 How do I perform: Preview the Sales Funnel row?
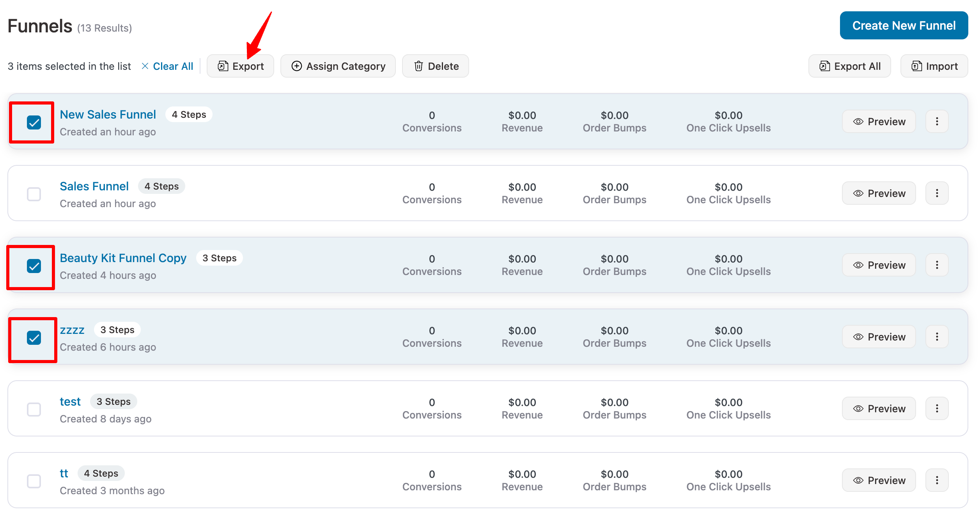[x=879, y=193]
